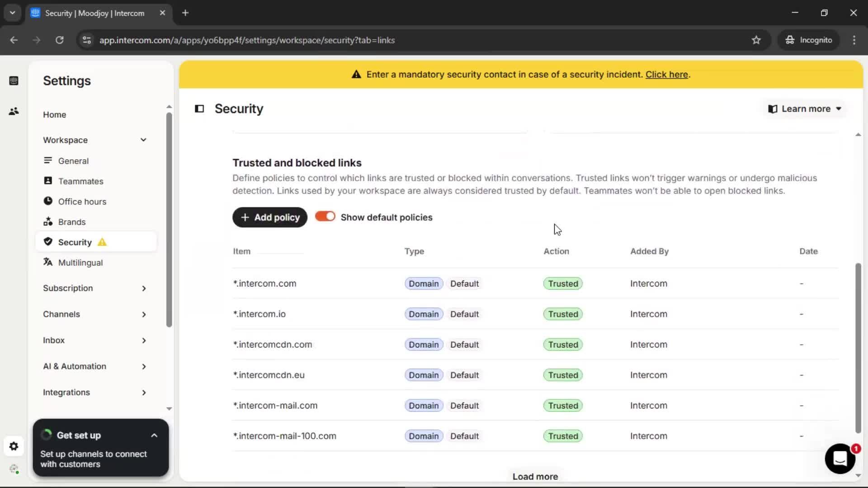Click the book icon in Learn more
Screen dimensions: 868x488
[773, 109]
